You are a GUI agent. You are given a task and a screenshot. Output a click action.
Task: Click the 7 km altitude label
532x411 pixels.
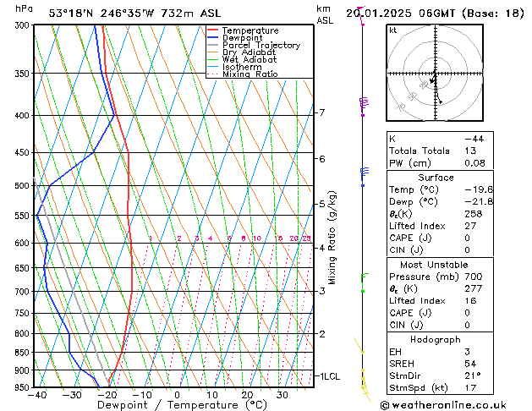321,112
